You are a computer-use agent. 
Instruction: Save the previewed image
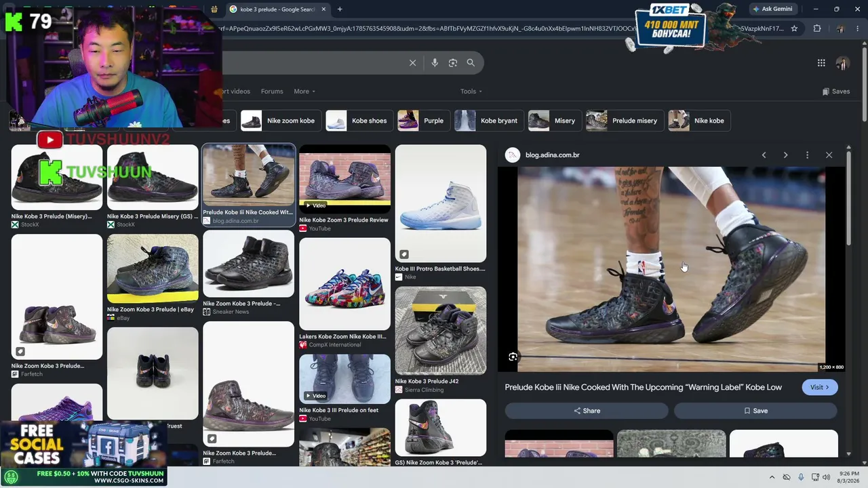tap(755, 411)
